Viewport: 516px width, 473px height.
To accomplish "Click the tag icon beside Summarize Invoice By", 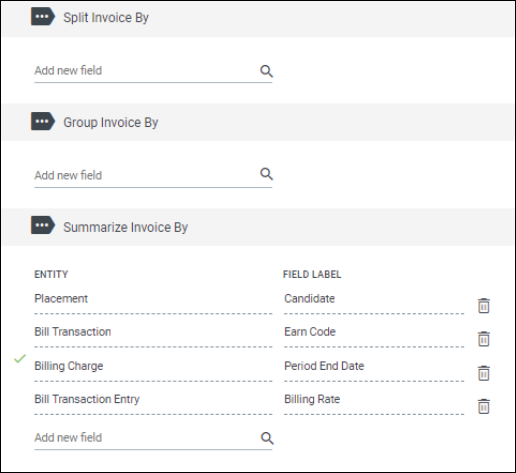I will 43,225.
